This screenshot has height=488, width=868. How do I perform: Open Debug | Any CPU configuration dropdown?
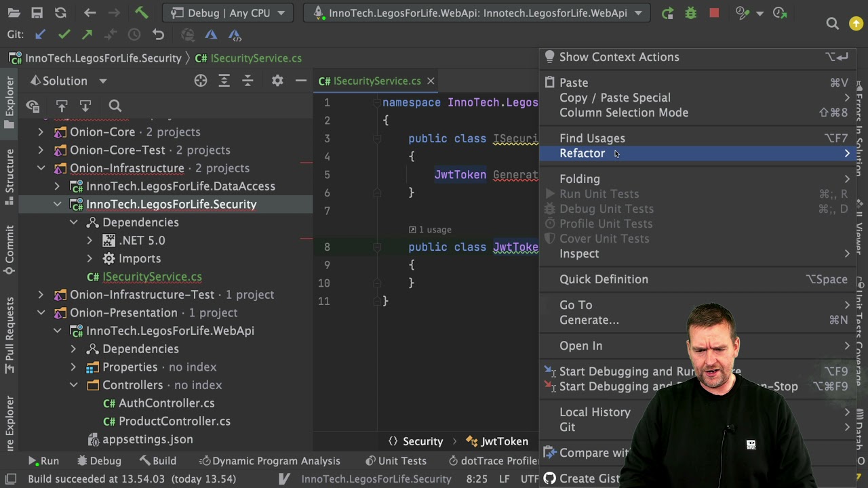pyautogui.click(x=228, y=13)
